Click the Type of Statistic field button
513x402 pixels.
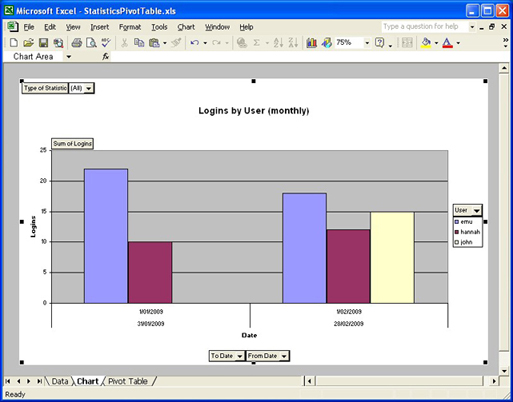(x=45, y=88)
